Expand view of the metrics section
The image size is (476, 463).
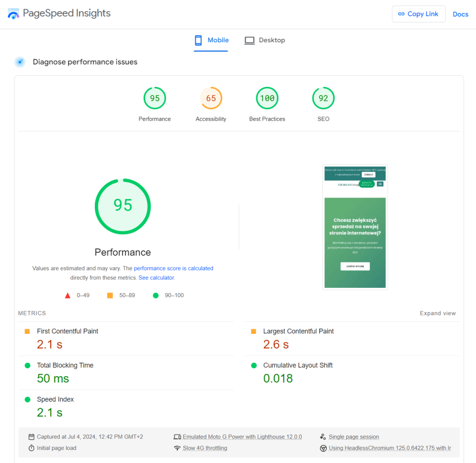coord(437,313)
